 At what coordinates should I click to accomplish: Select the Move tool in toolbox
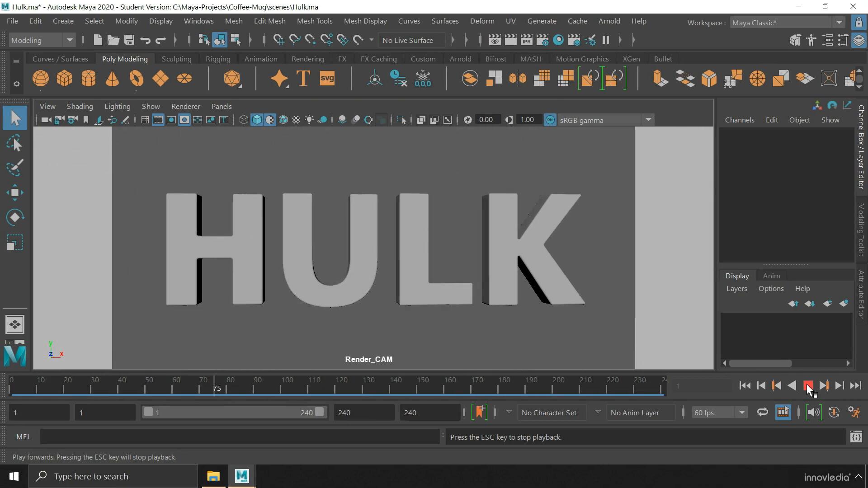pos(14,192)
